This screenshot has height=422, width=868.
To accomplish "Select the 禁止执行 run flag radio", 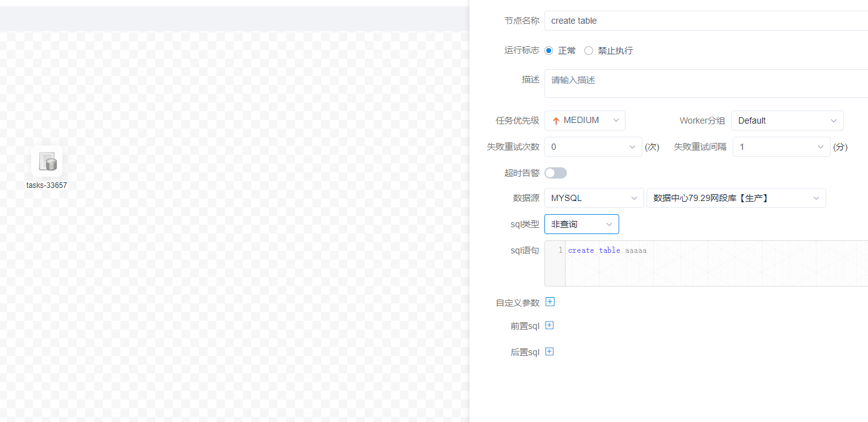I will 589,51.
